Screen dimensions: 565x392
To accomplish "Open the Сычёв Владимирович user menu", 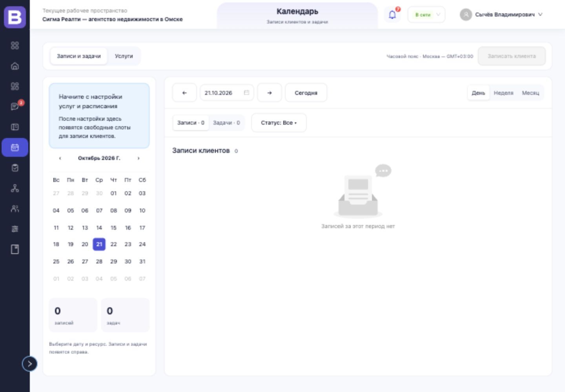I will (501, 15).
